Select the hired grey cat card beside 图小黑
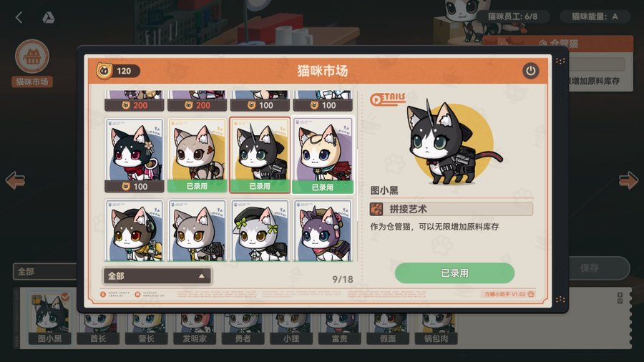This screenshot has width=644, height=362. point(197,155)
